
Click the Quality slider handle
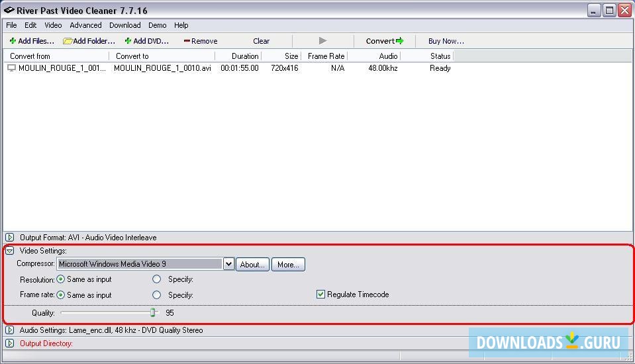coord(153,312)
